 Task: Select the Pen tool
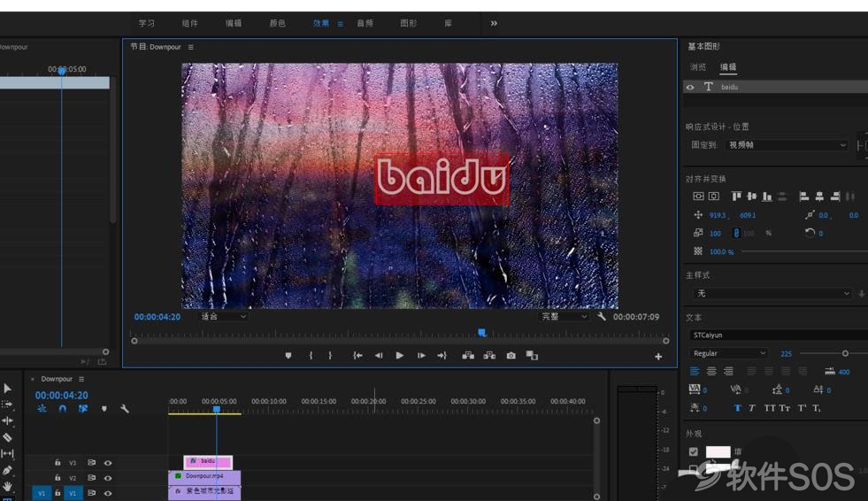point(7,470)
